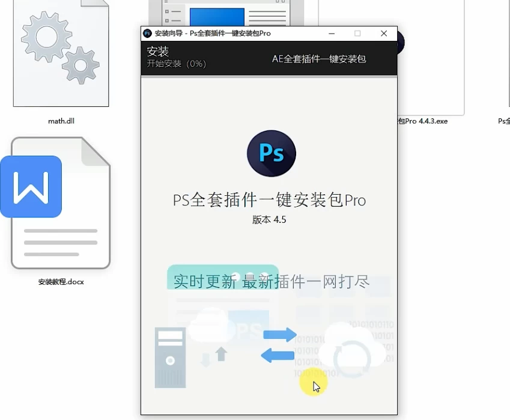The width and height of the screenshot is (510, 420).
Task: Click the PS全套插件一键安装包Pro title text
Action: click(x=269, y=200)
